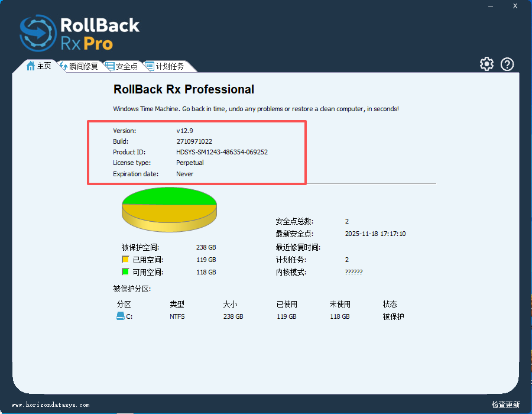Click the house icon on the 主页 tab
The width and height of the screenshot is (532, 414).
click(x=31, y=66)
